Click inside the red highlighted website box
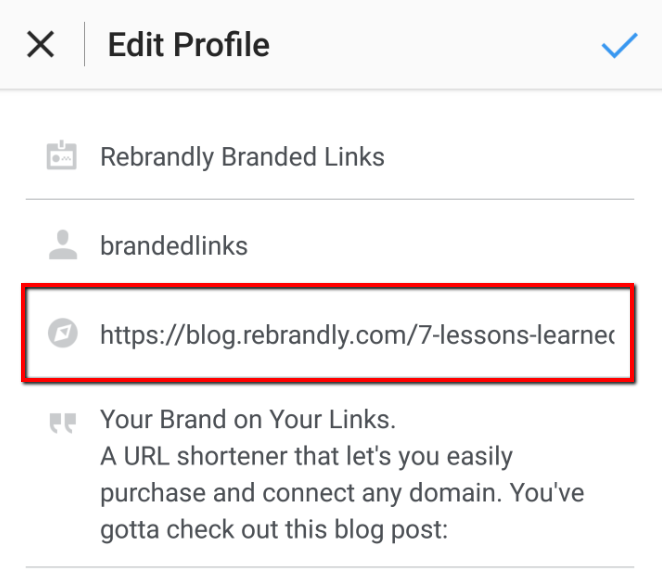This screenshot has width=662, height=576. click(328, 333)
